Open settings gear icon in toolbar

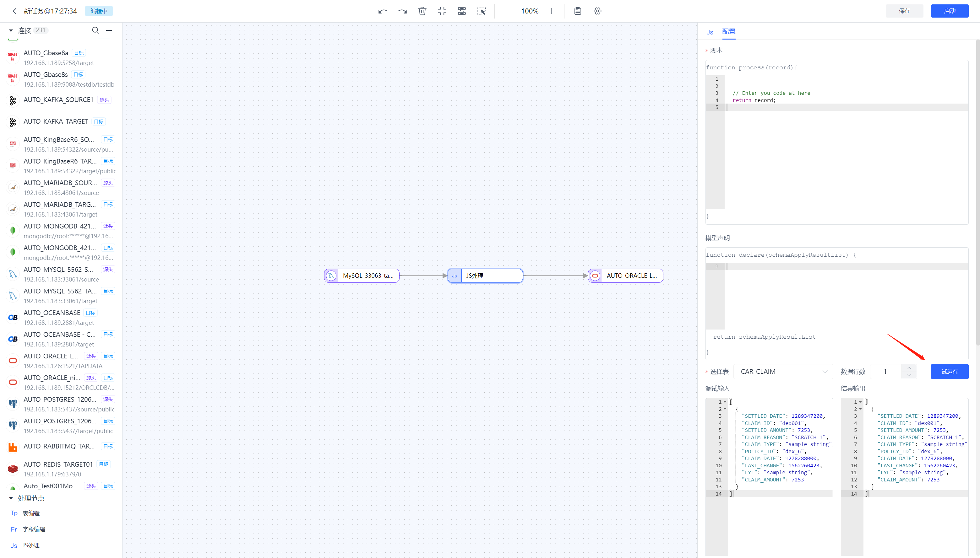pyautogui.click(x=598, y=11)
